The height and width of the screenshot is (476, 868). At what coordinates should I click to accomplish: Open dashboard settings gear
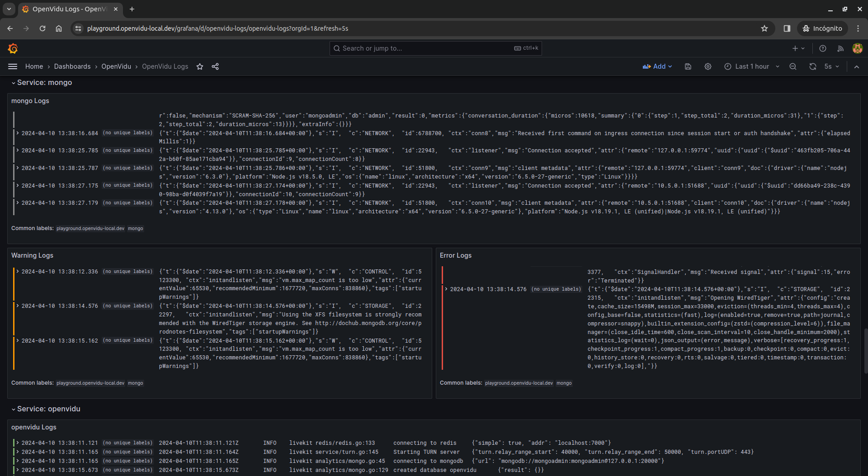point(708,66)
